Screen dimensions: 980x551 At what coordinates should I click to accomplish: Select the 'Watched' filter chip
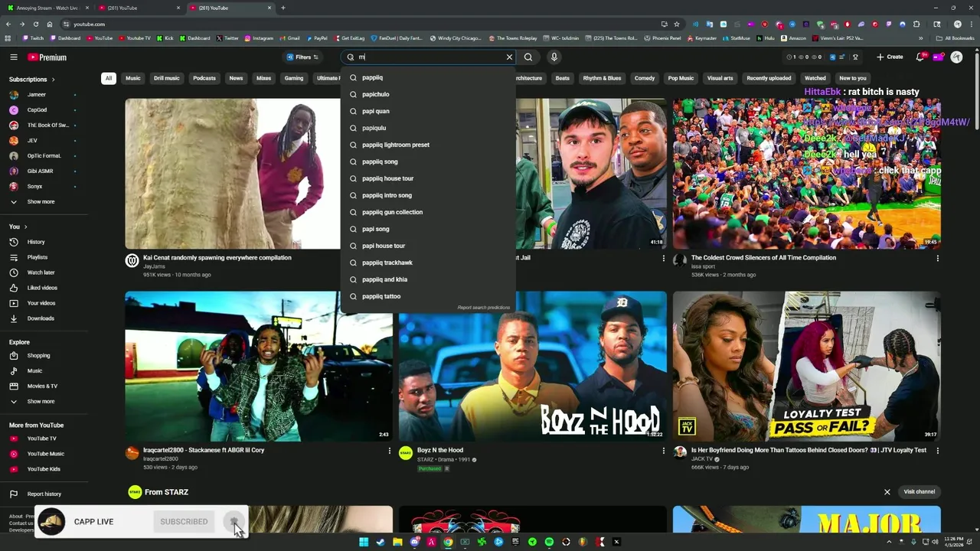815,78
